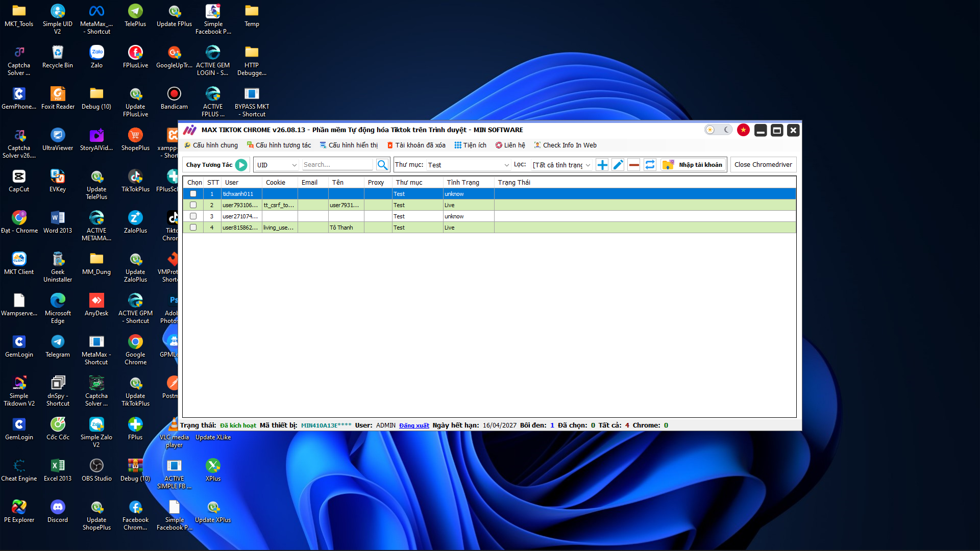Open TelePlus desktop icon
Screen dimensions: 980x551
[135, 16]
